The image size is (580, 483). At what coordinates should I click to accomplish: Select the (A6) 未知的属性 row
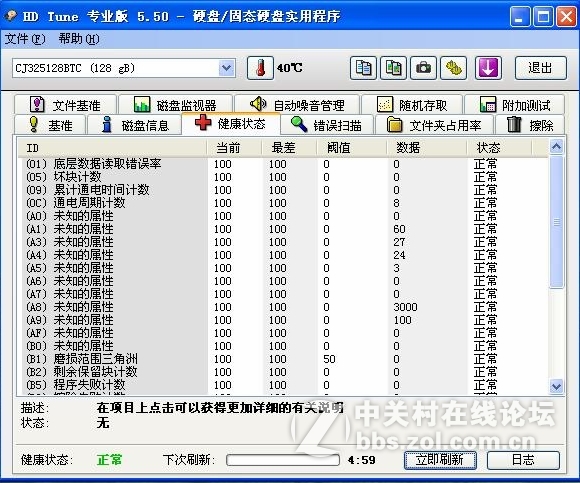[283, 281]
